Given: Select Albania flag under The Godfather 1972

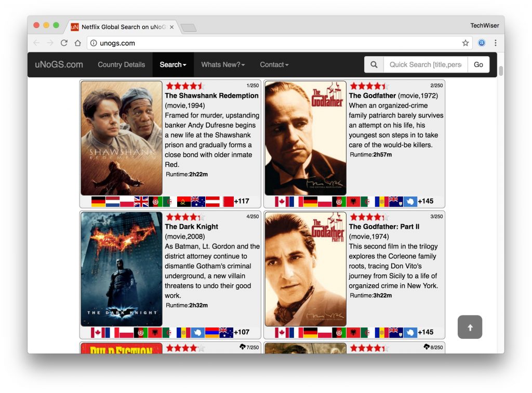Looking at the screenshot, I should [353, 202].
